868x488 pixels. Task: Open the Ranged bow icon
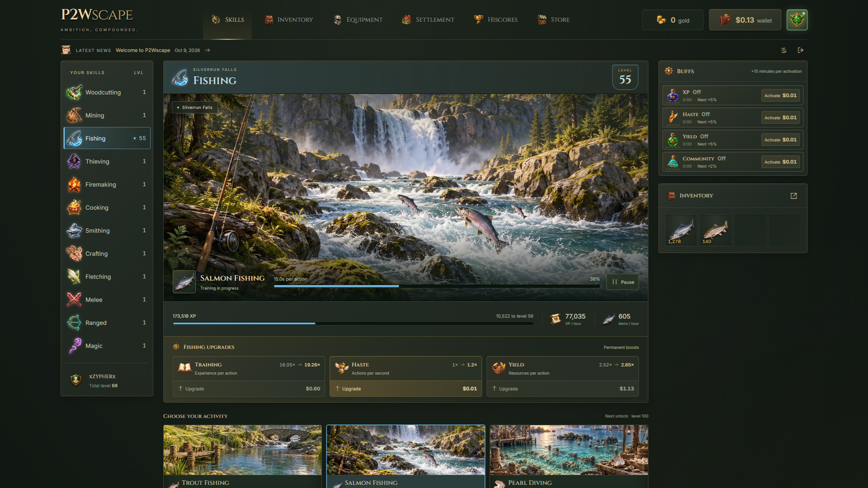click(x=74, y=323)
